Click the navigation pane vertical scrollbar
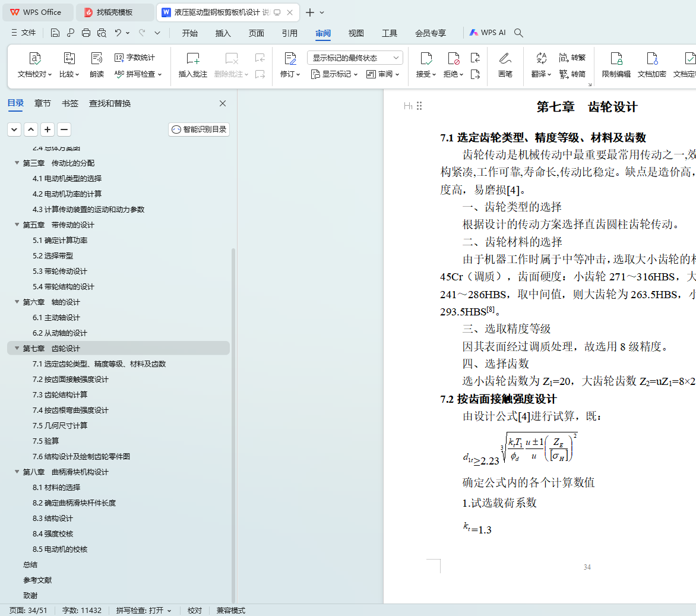This screenshot has width=696, height=616. coord(233,424)
